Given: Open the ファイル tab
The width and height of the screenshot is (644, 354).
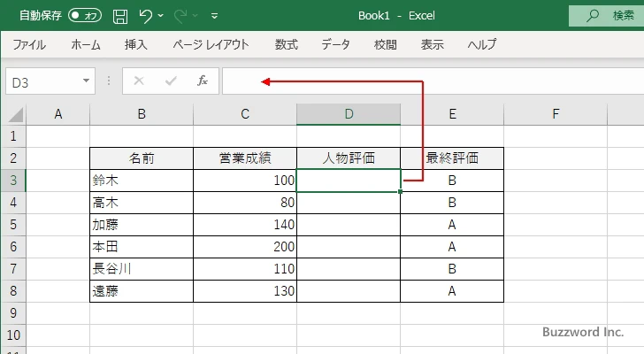Looking at the screenshot, I should 29,44.
